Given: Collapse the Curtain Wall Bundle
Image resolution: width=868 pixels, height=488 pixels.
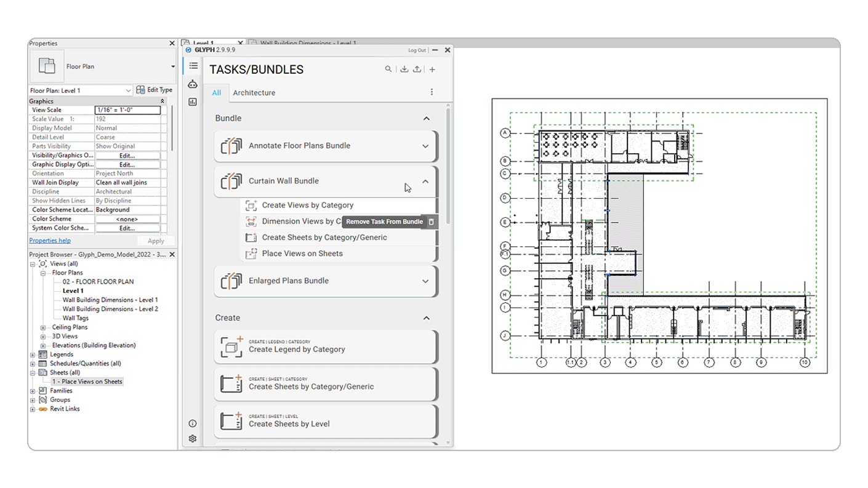Looking at the screenshot, I should tap(425, 181).
